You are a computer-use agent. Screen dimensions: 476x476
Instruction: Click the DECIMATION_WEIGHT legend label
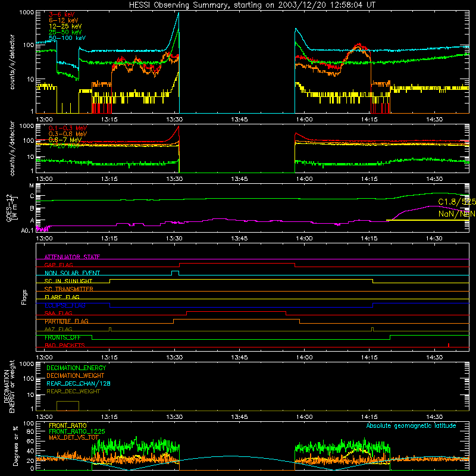pos(76,375)
